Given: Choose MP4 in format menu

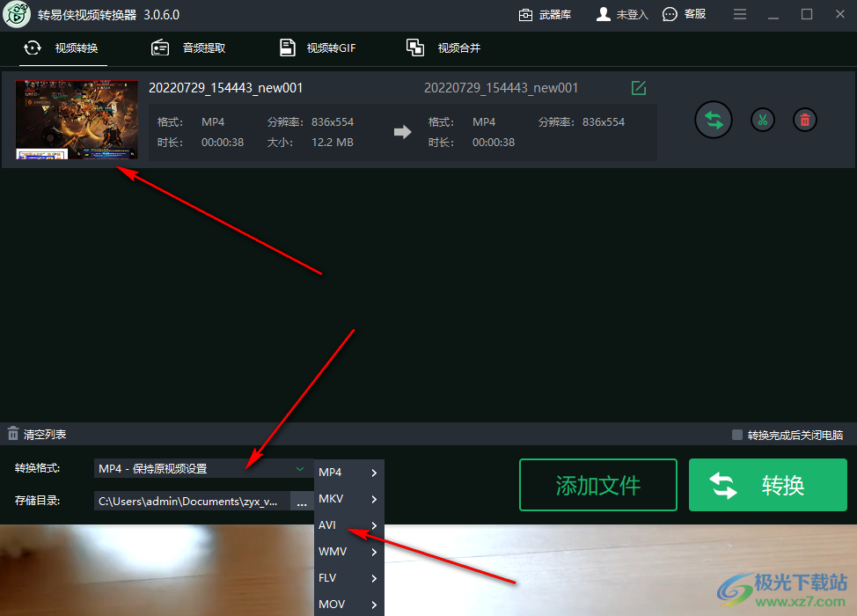Looking at the screenshot, I should 349,473.
